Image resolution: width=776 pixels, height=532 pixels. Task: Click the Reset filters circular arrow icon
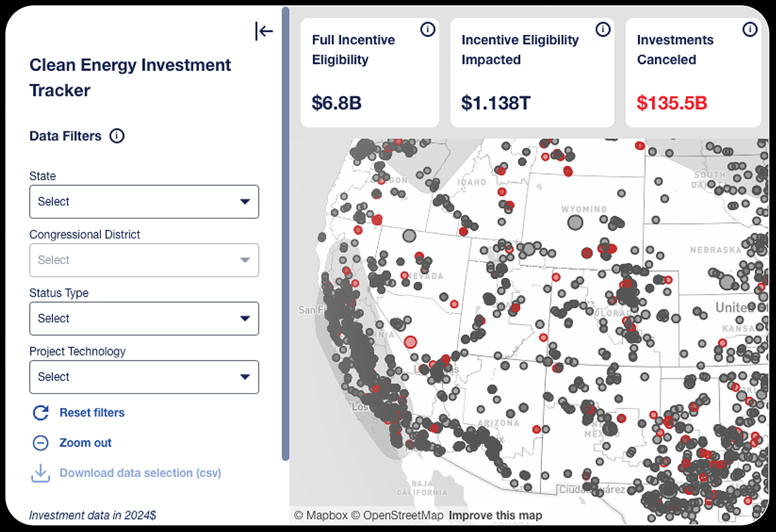coord(41,413)
